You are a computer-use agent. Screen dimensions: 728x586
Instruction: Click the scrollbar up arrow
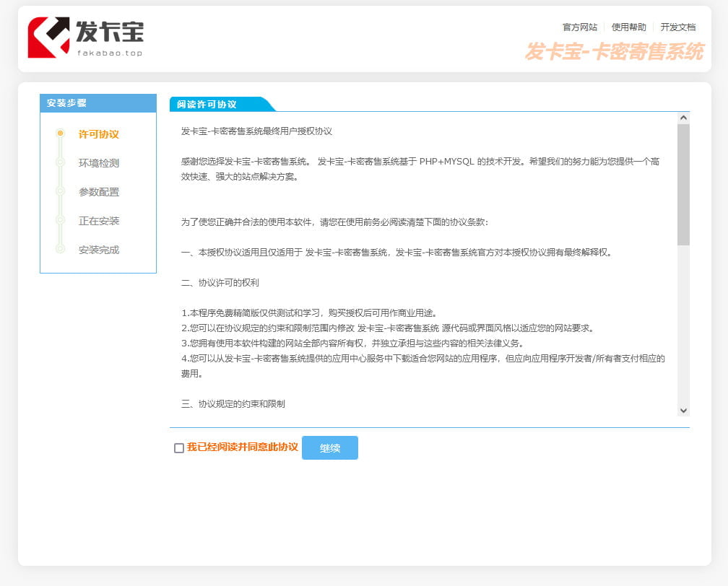682,118
